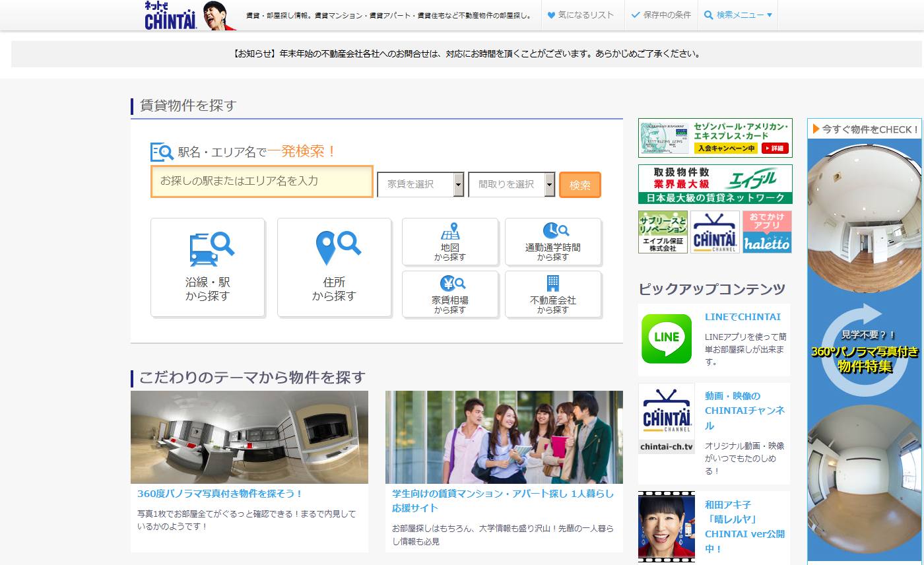Open the haletto おでかけアプリ banner
The image size is (924, 565).
pyautogui.click(x=767, y=232)
